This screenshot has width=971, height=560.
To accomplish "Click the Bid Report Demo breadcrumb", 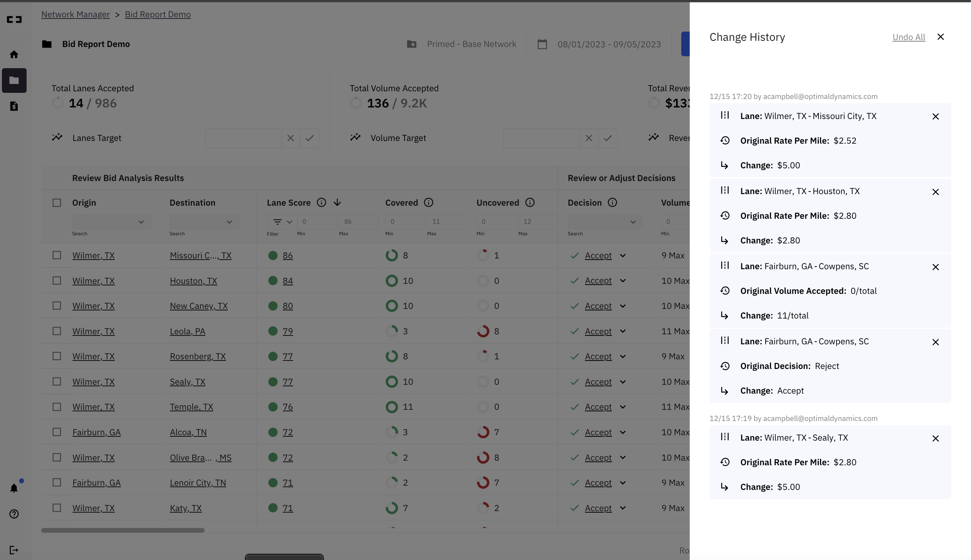I will pyautogui.click(x=158, y=14).
